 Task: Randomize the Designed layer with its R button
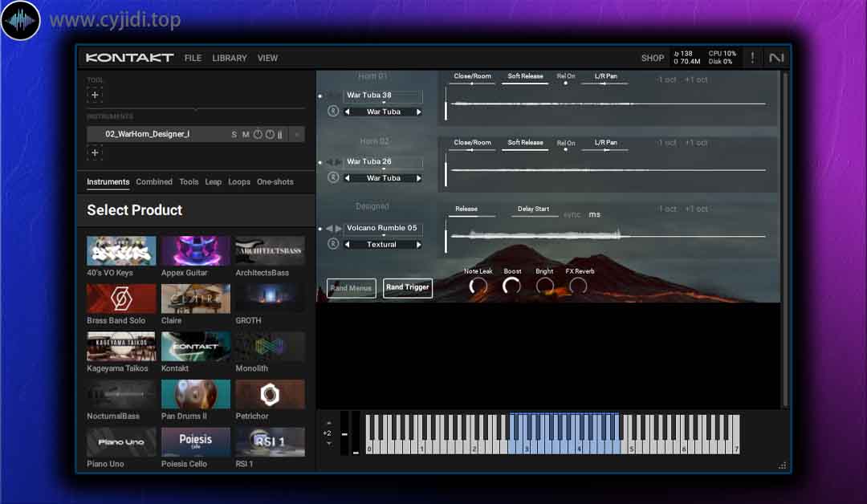pyautogui.click(x=333, y=244)
